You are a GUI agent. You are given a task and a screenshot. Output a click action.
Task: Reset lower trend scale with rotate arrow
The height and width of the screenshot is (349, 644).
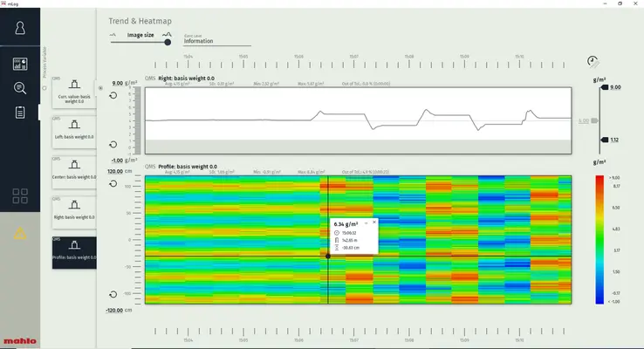(x=113, y=145)
